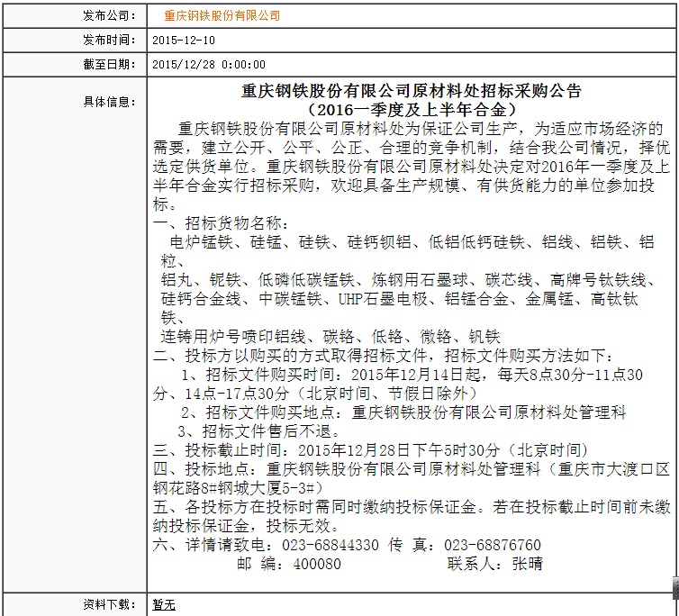The height and width of the screenshot is (616, 679).
Task: Click the 暂无 download field text
Action: 164,604
